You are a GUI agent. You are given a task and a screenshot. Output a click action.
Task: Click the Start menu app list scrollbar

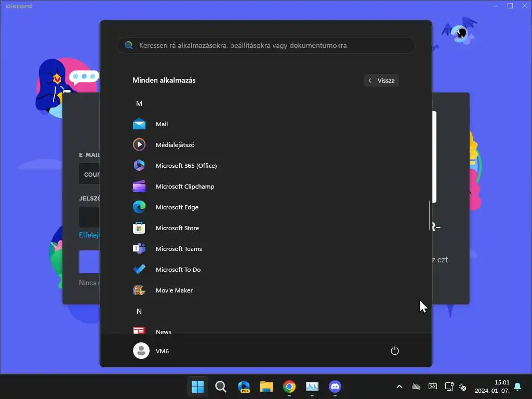pos(430,216)
